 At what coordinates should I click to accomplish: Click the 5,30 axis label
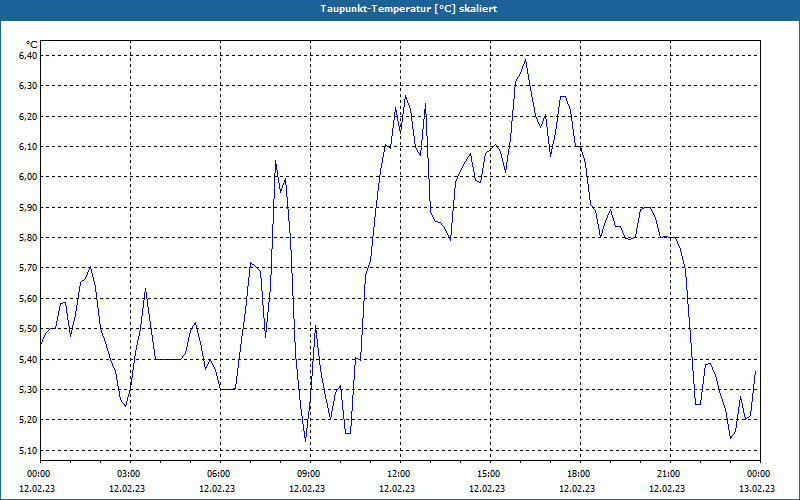[28, 390]
